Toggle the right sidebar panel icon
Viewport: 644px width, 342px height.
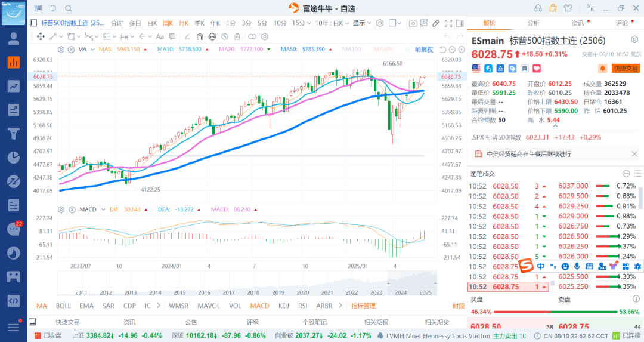tap(460, 23)
